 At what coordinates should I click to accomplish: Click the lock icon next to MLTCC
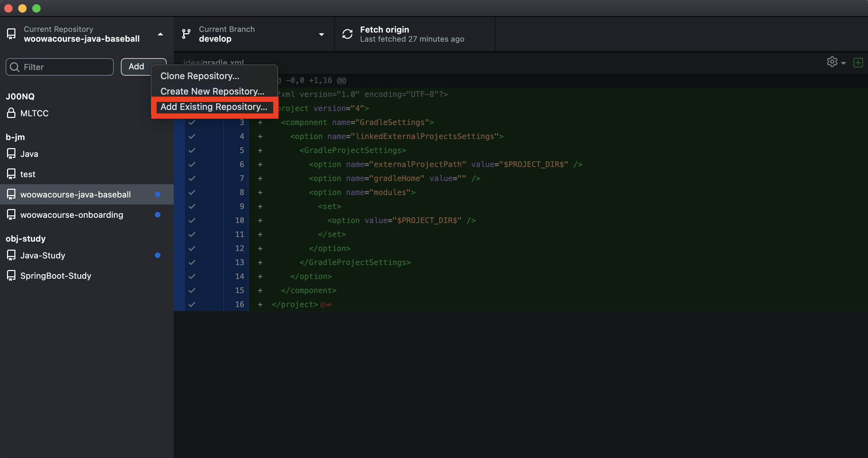coord(11,113)
